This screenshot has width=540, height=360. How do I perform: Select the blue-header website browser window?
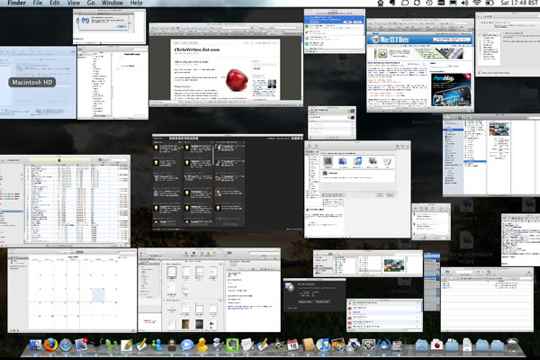420,65
